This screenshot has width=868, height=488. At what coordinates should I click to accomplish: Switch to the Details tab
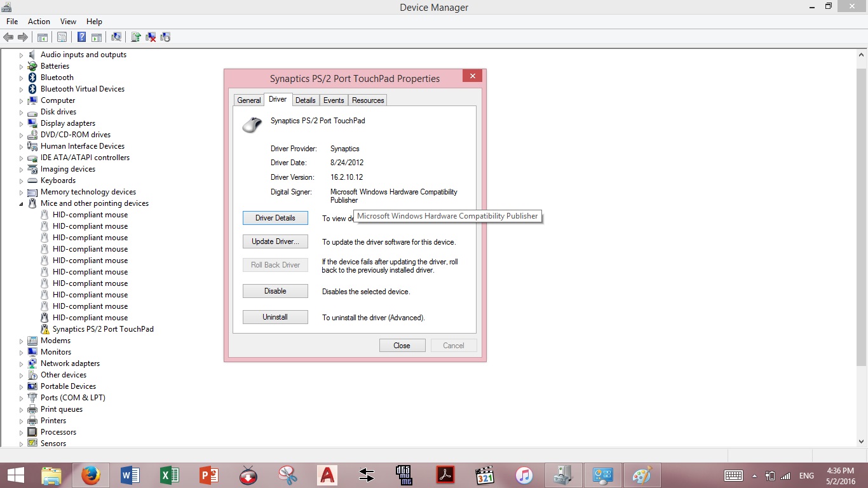(305, 100)
